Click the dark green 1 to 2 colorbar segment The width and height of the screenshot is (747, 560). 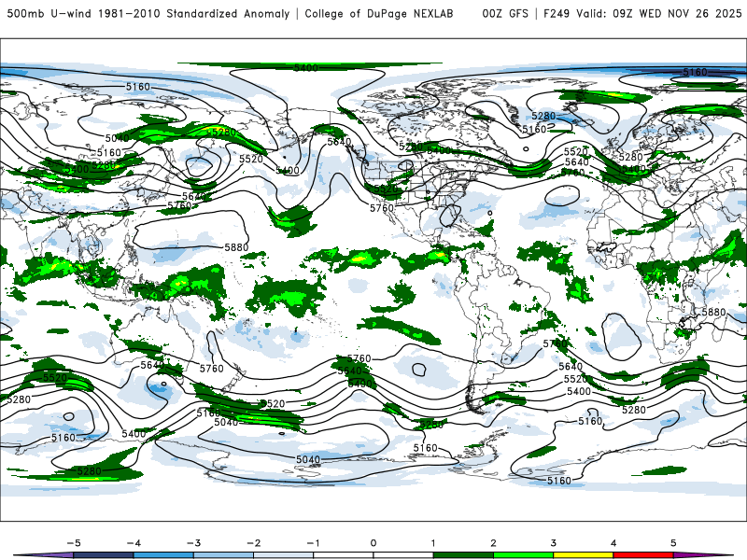(x=463, y=555)
